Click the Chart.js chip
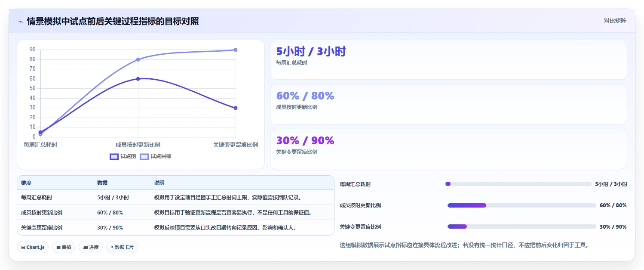The width and height of the screenshot is (644, 270). pos(33,247)
